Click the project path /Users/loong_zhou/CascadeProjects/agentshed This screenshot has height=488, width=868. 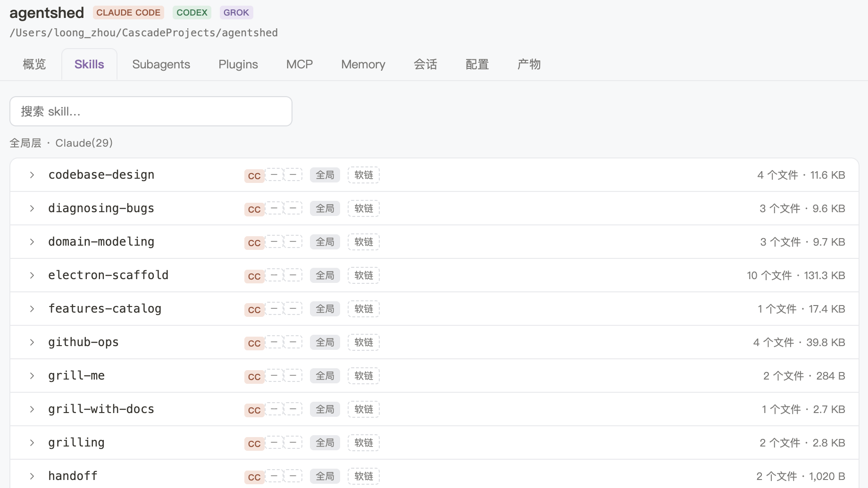[143, 33]
